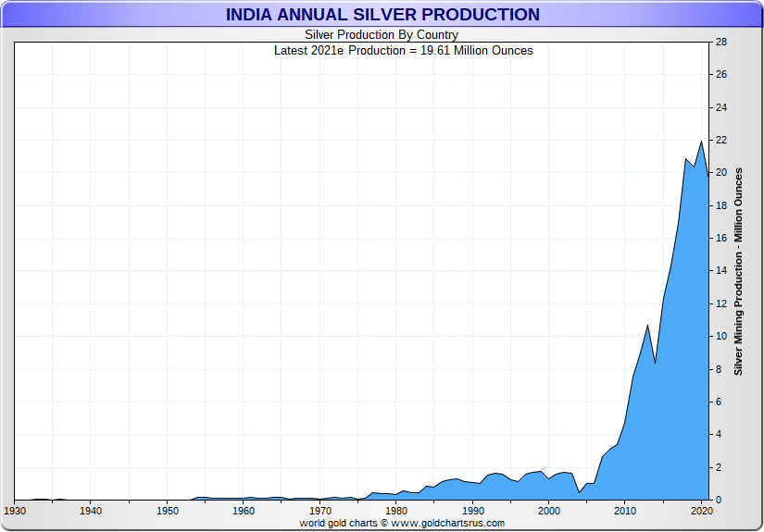This screenshot has height=532, width=764.
Task: Click the 1950 label on the x-axis
Action: point(167,511)
